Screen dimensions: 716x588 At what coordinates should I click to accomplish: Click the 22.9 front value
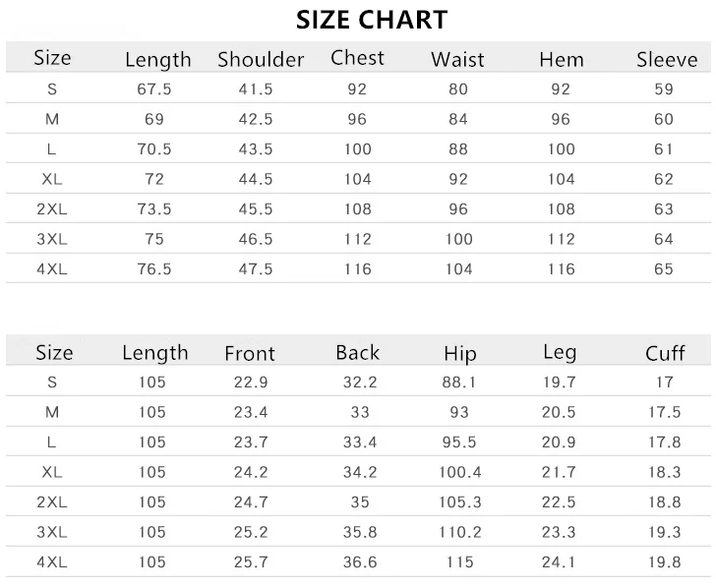pyautogui.click(x=249, y=382)
